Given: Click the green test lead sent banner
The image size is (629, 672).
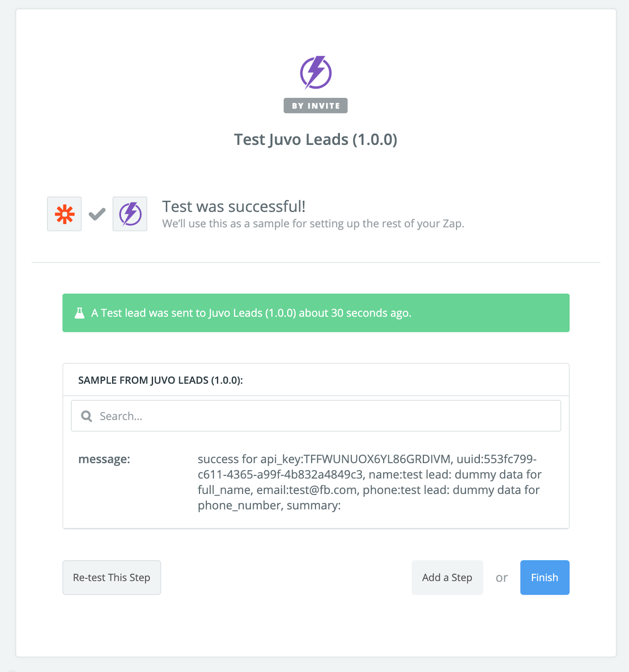Looking at the screenshot, I should (316, 313).
